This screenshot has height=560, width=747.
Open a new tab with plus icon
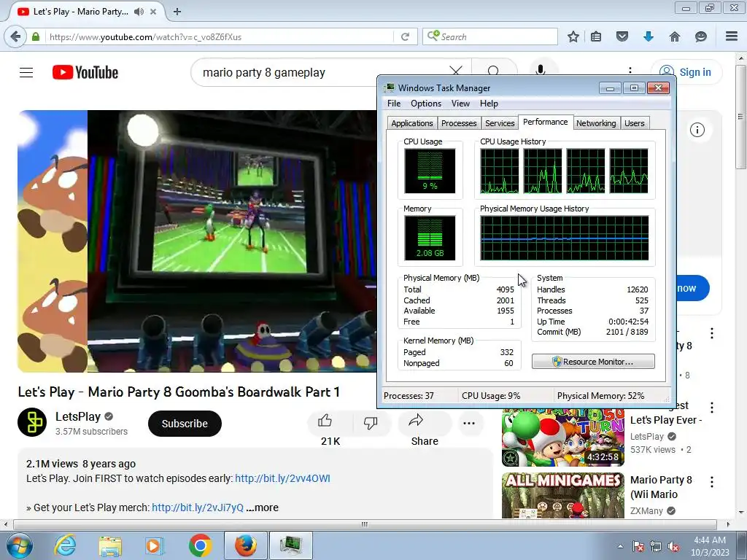coord(177,12)
